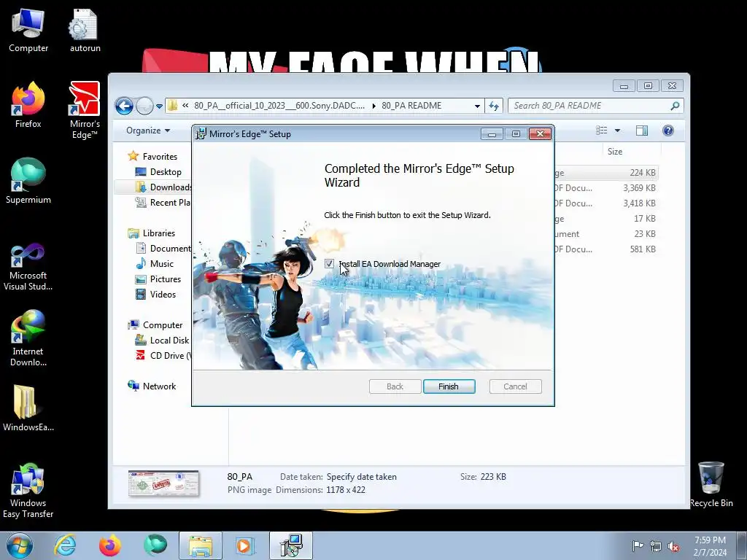The height and width of the screenshot is (560, 747).
Task: Refresh the Explorer folder view
Action: tap(494, 106)
